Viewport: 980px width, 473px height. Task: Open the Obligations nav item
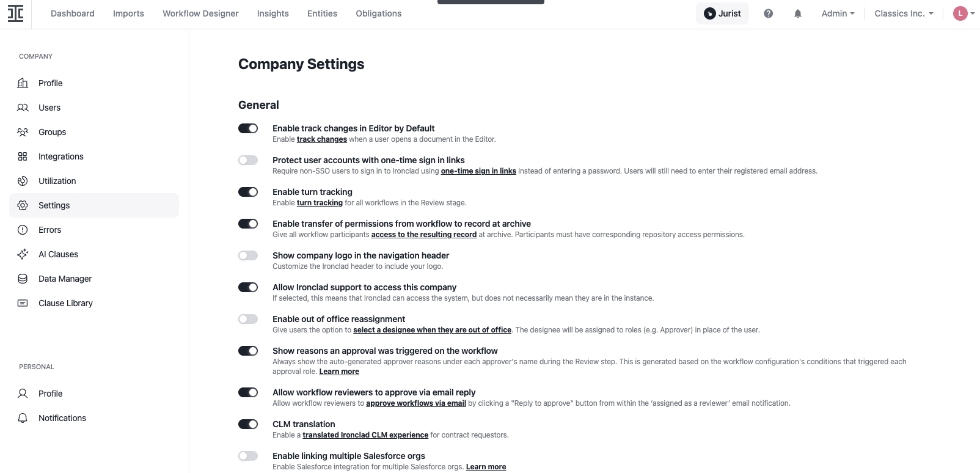[379, 13]
